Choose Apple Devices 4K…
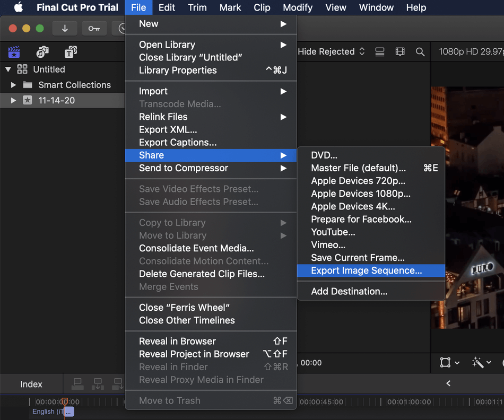The width and height of the screenshot is (504, 420). coord(371,206)
